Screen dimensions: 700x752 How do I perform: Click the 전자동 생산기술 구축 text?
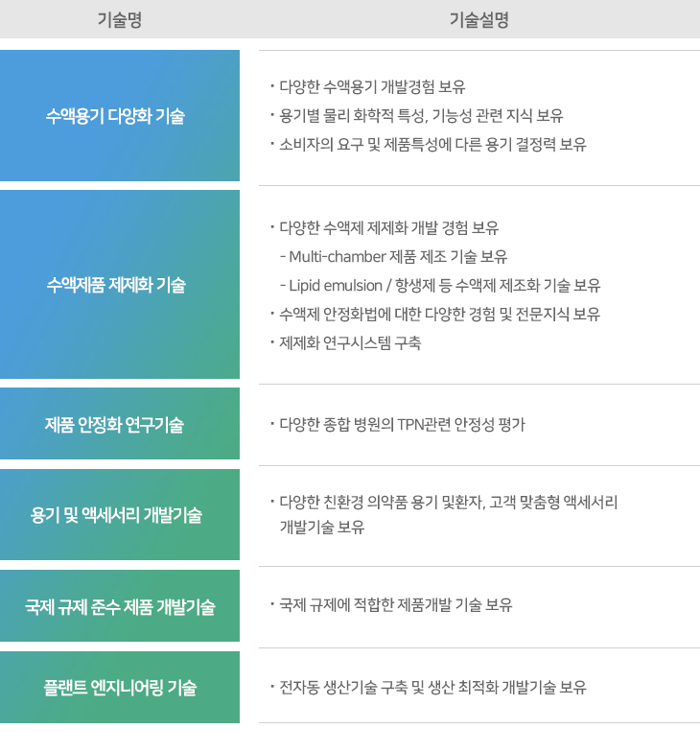point(432,688)
